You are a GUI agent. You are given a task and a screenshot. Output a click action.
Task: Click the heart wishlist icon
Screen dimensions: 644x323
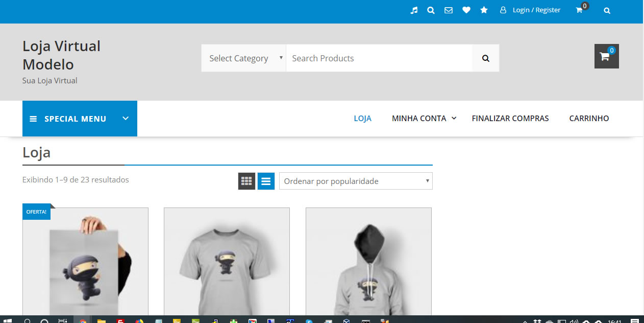[x=466, y=10]
